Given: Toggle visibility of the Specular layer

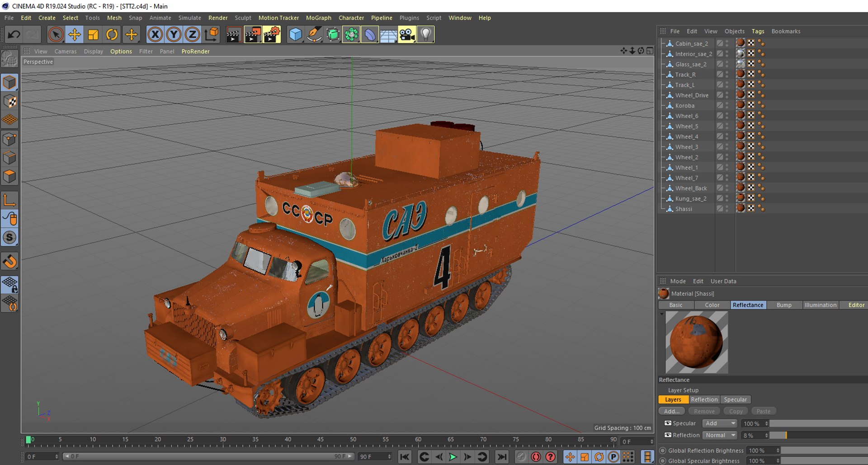Looking at the screenshot, I should 668,423.
